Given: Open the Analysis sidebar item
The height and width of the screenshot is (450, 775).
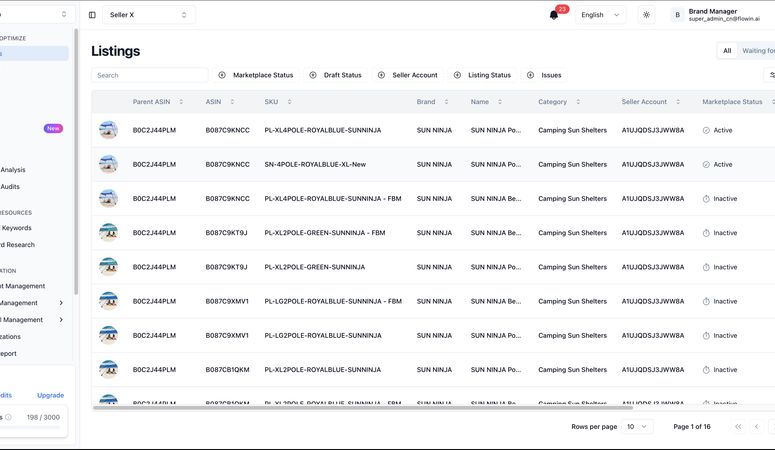Looking at the screenshot, I should (x=13, y=170).
